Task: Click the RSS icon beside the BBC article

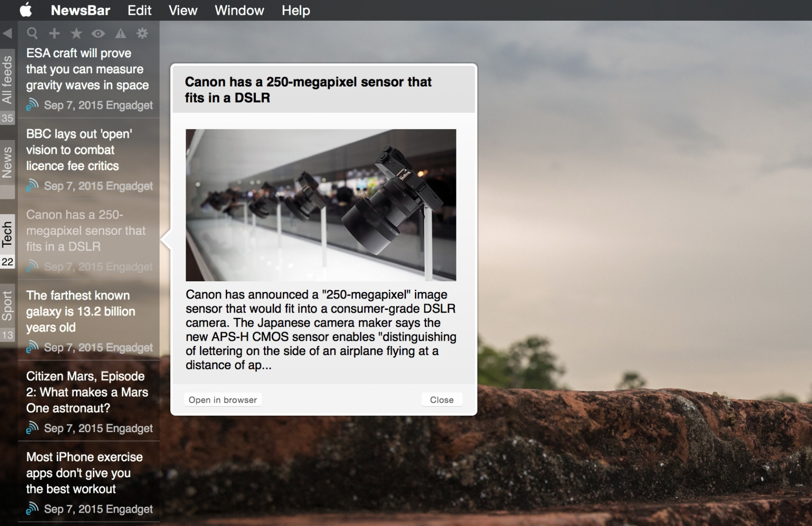Action: point(33,186)
